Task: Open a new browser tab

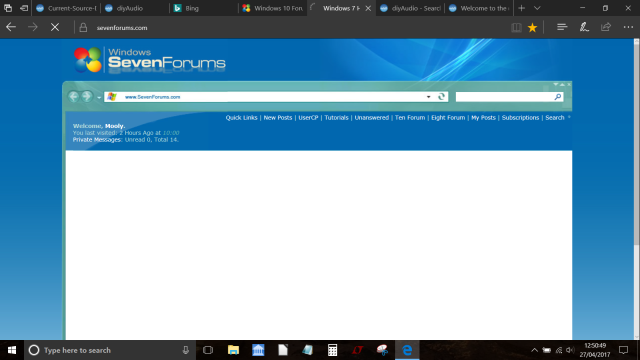Action: coord(521,8)
